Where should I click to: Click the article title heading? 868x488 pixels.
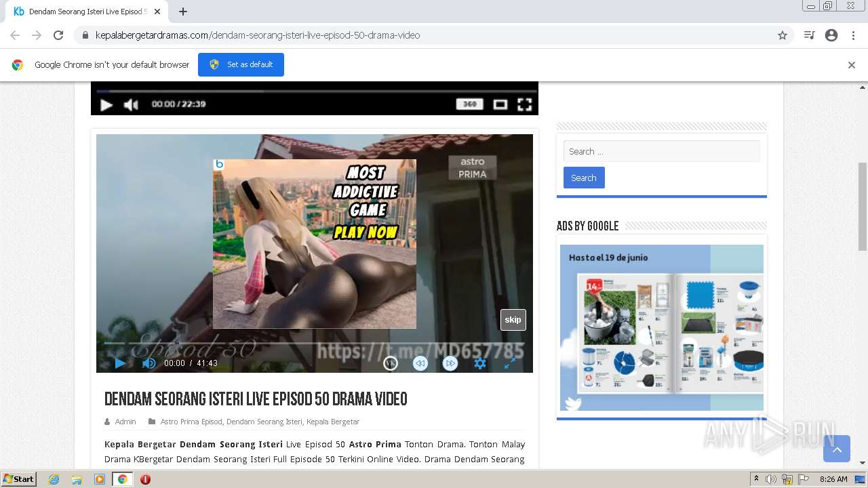point(256,399)
